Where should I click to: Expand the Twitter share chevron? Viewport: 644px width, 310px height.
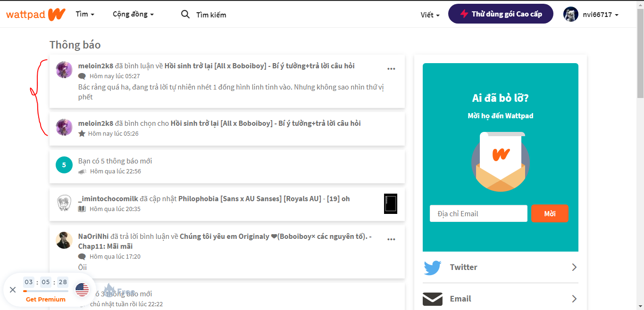click(574, 267)
